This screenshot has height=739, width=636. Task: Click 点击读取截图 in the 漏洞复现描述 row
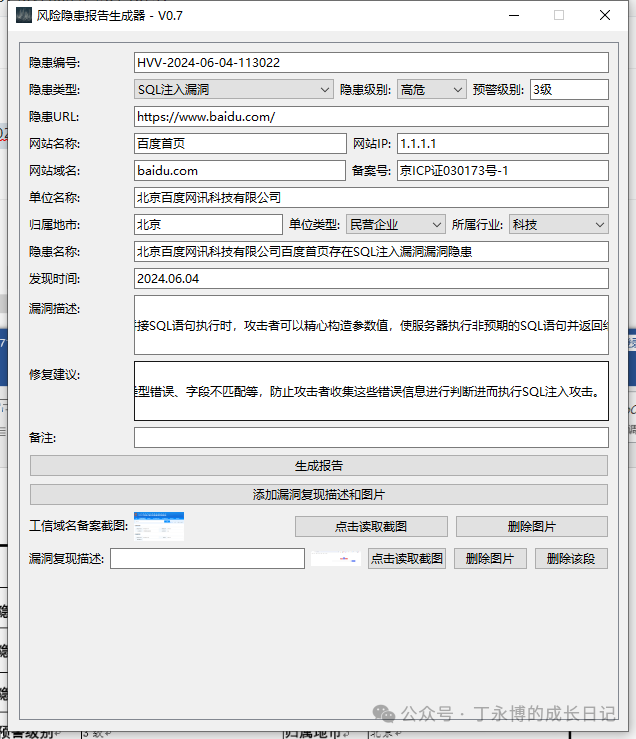point(407,558)
